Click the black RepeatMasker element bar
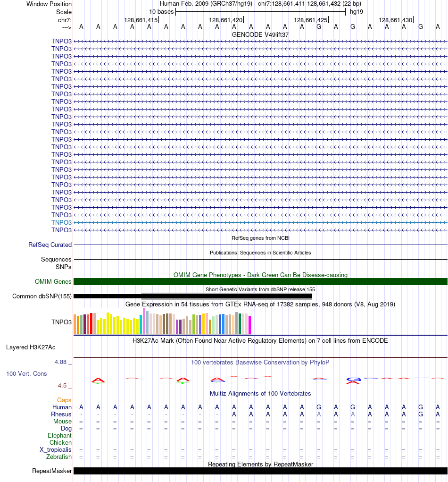 (x=260, y=471)
